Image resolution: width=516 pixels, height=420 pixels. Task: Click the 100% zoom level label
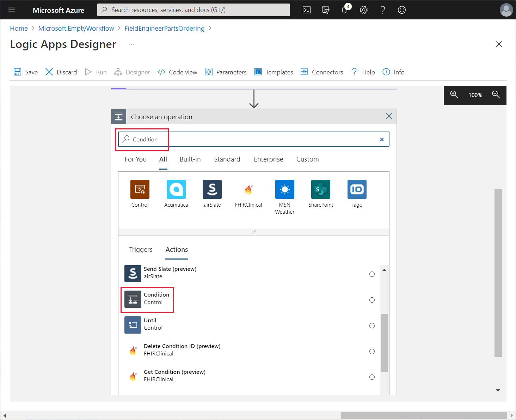pos(475,95)
